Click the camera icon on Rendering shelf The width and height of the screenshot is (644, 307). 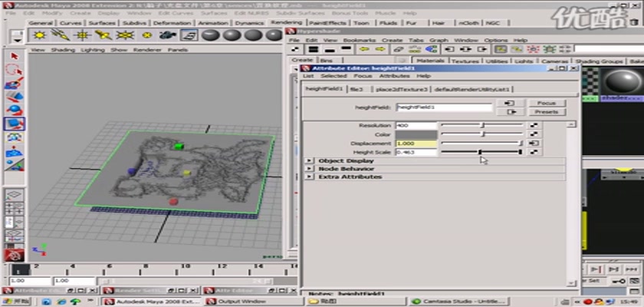tap(169, 35)
